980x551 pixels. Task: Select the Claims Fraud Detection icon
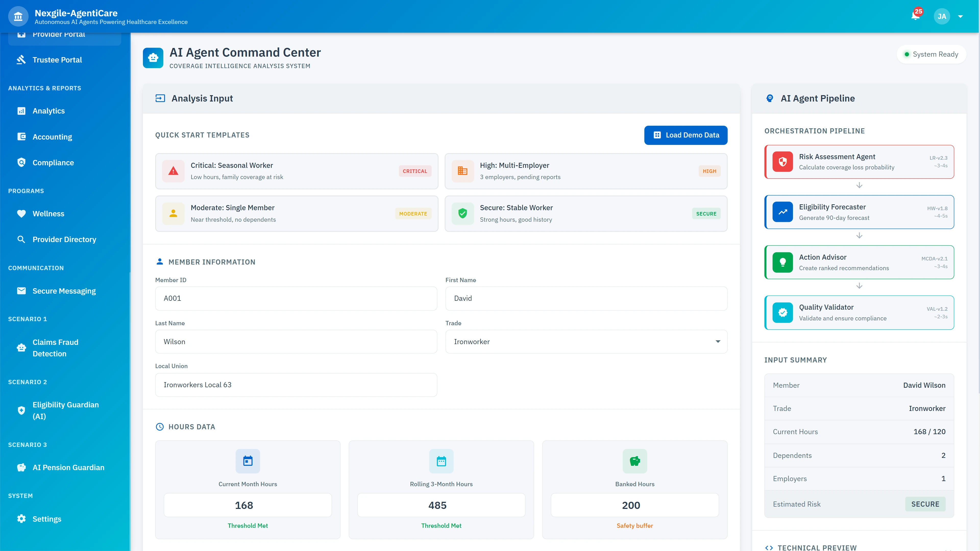[x=21, y=347]
